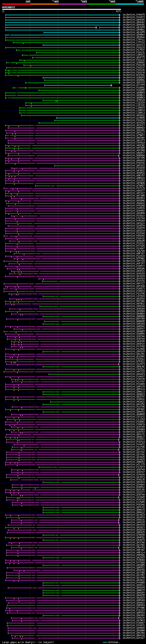
Task: Open hit UniRef100_A8JGP8
Action: coord(134,27)
